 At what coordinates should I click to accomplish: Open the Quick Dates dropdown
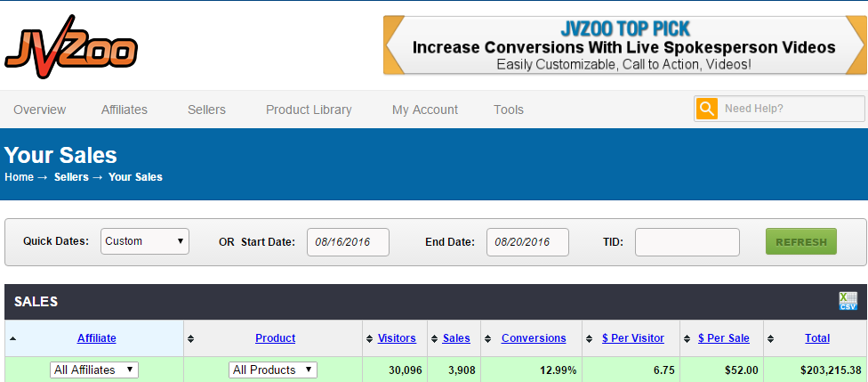144,241
